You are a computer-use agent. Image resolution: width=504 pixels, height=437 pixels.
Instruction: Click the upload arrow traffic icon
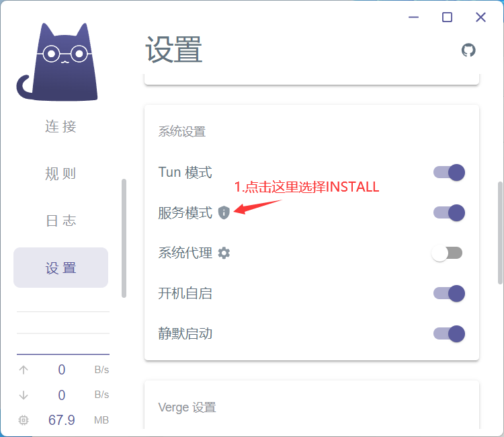coord(24,370)
